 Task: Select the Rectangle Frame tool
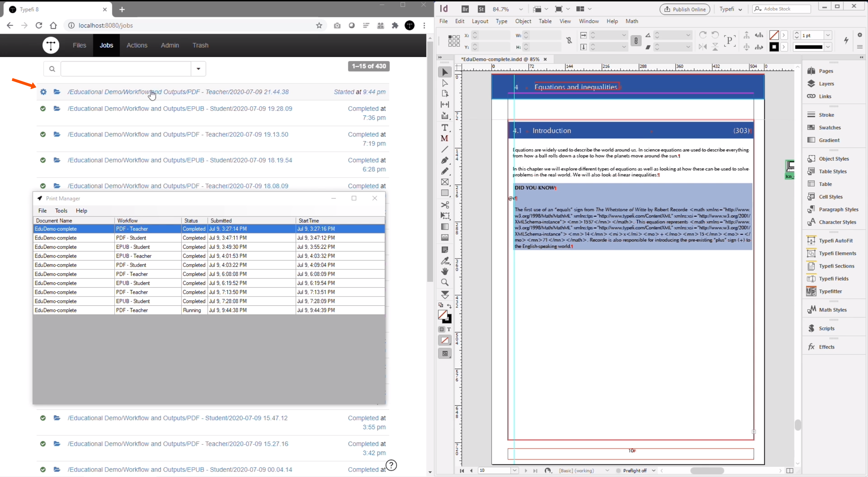pyautogui.click(x=445, y=182)
